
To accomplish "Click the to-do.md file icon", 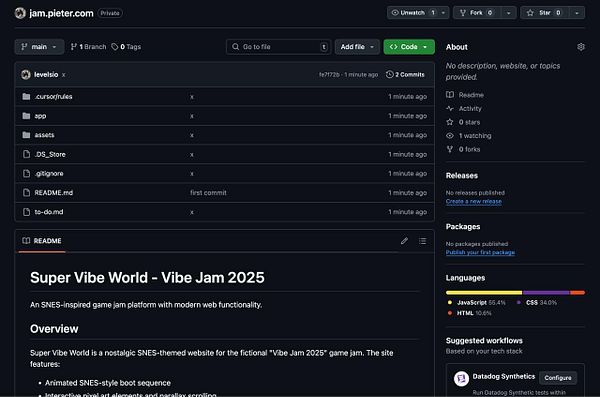I will coord(26,212).
